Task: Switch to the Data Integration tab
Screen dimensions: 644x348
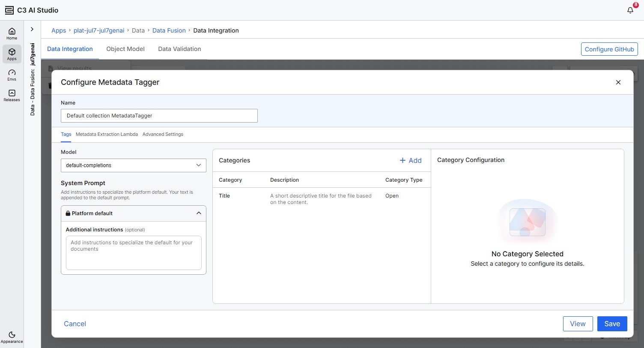Action: 70,49
